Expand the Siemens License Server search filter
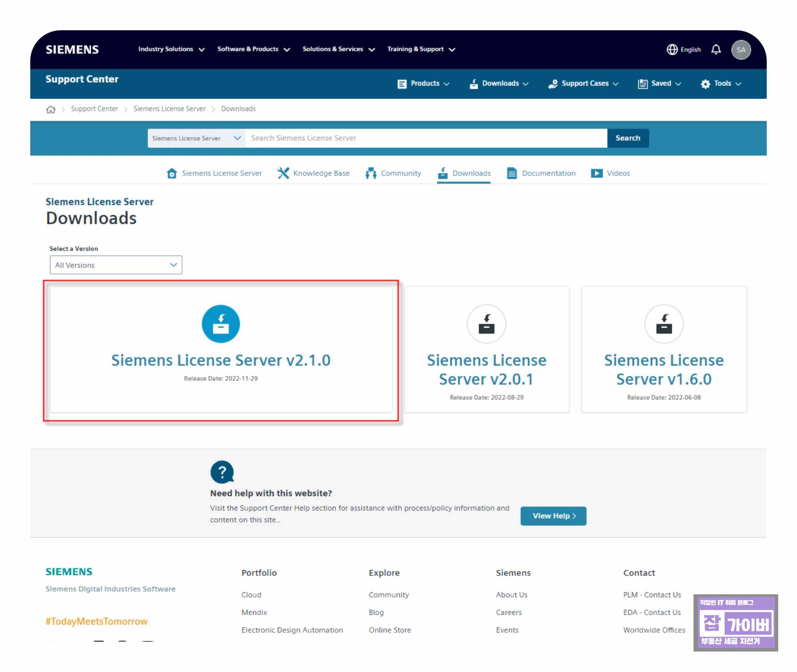Image resolution: width=797 pixels, height=672 pixels. (x=196, y=138)
